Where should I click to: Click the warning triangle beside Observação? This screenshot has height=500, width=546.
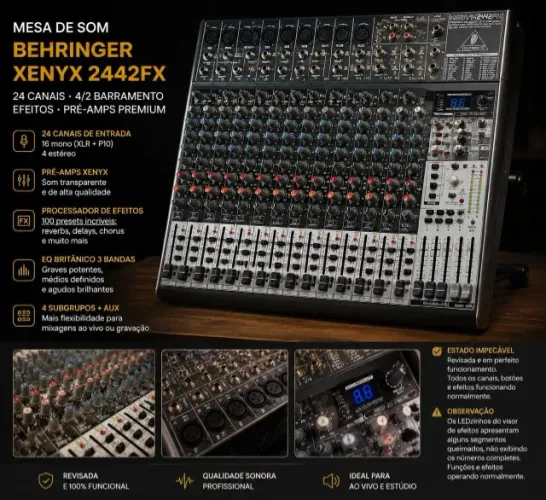pyautogui.click(x=437, y=412)
